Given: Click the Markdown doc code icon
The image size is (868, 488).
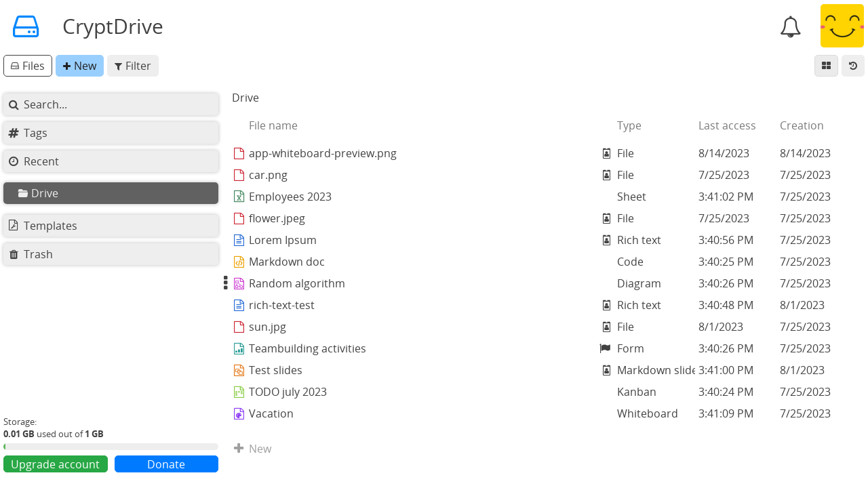Looking at the screenshot, I should coord(239,262).
